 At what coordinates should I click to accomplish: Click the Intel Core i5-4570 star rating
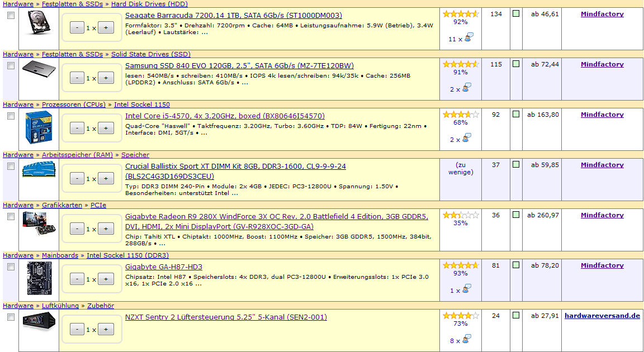pyautogui.click(x=461, y=115)
